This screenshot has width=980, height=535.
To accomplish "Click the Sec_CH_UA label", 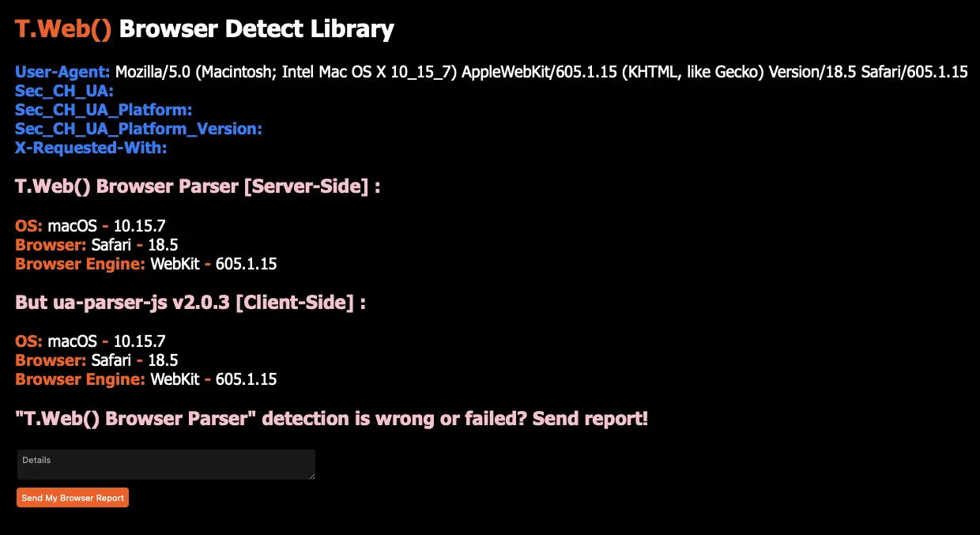I will (x=65, y=91).
